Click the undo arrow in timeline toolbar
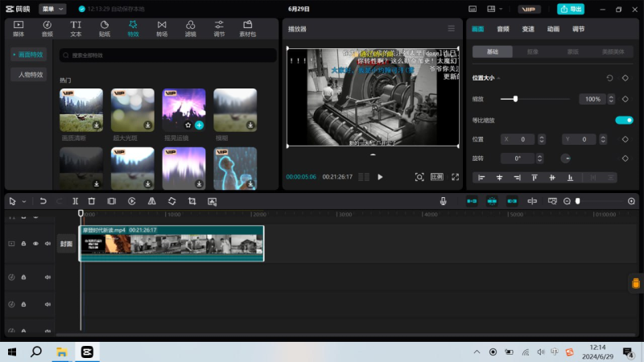The width and height of the screenshot is (644, 362). click(x=43, y=201)
